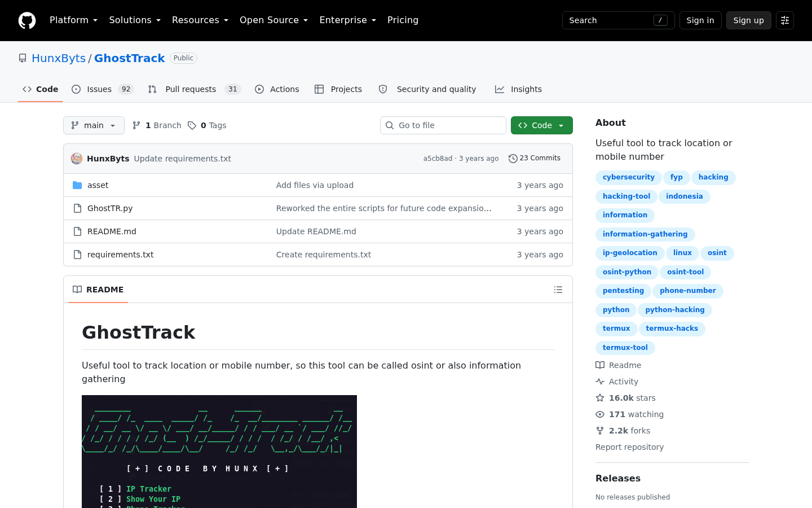This screenshot has height=508, width=812.
Task: Click the asset folder icon
Action: pos(77,185)
